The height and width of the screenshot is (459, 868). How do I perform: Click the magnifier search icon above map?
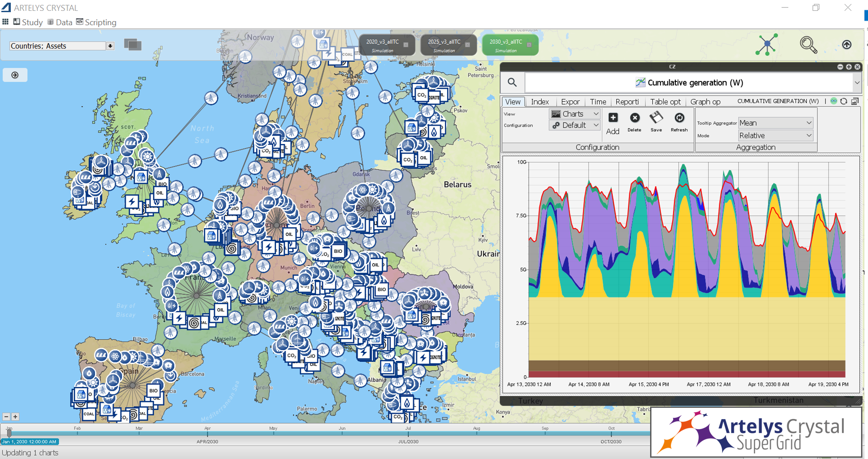pyautogui.click(x=808, y=45)
